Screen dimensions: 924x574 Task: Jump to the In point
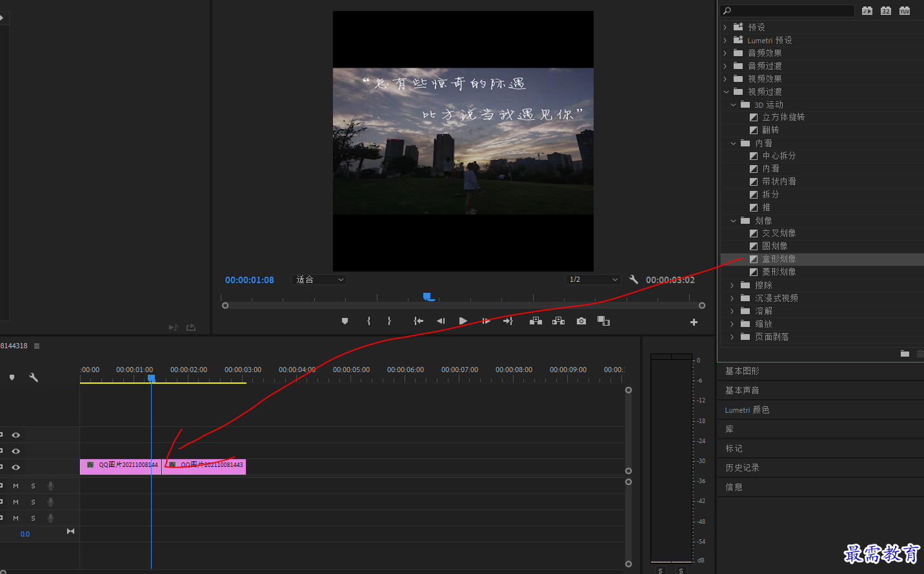418,321
